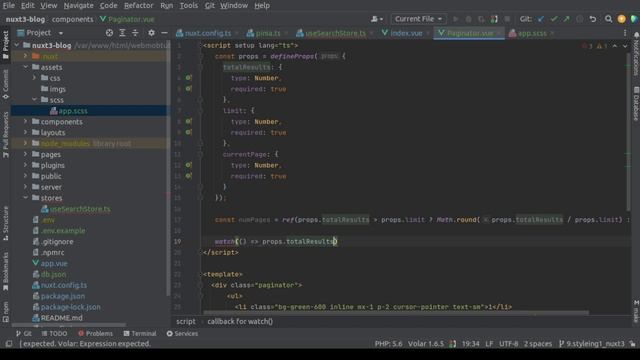The width and height of the screenshot is (640, 360).
Task: Open Project panel settings gear
Action: [x=151, y=33]
